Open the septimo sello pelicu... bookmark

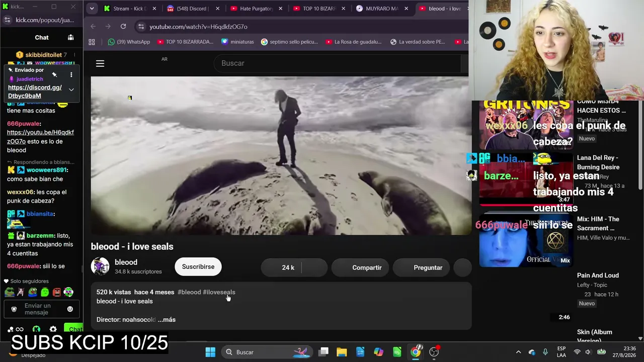click(289, 42)
